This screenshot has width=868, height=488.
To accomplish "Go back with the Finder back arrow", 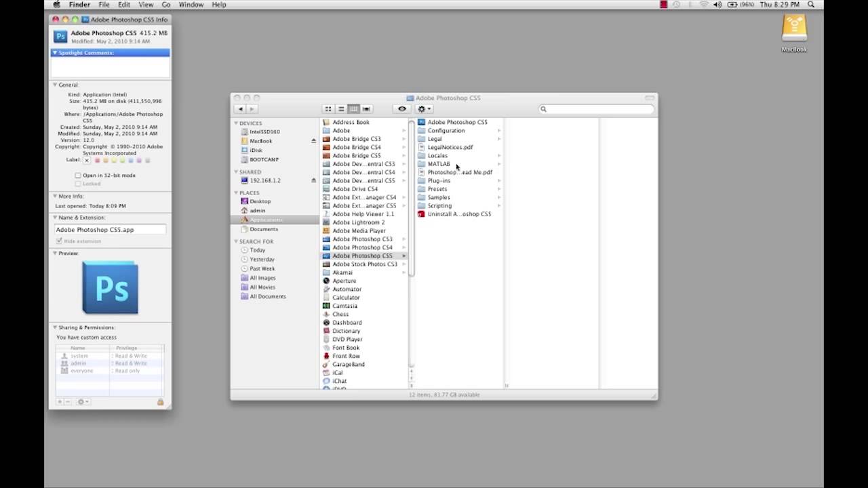I will (x=240, y=108).
